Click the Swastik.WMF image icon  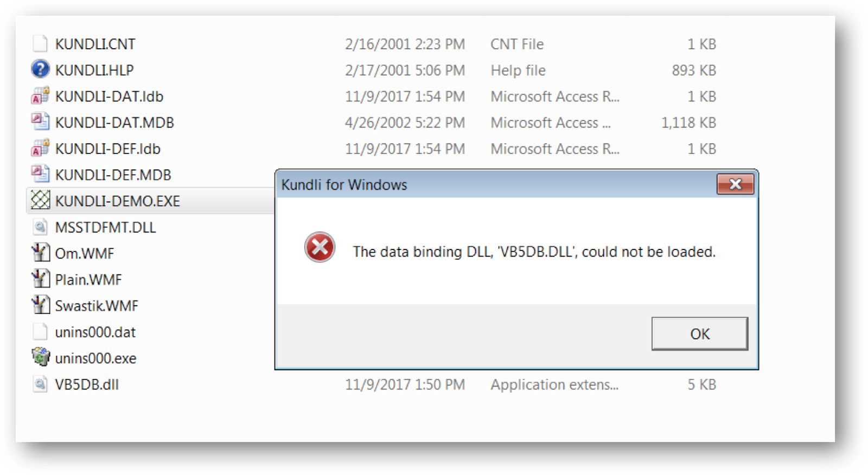point(40,305)
